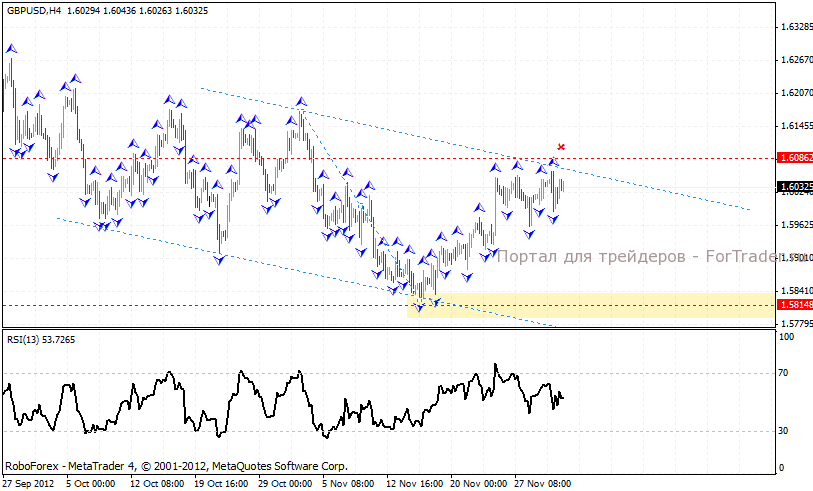This screenshot has width=813, height=491.
Task: Select the fractal arrow at the top-left first peak
Action: click(x=11, y=47)
